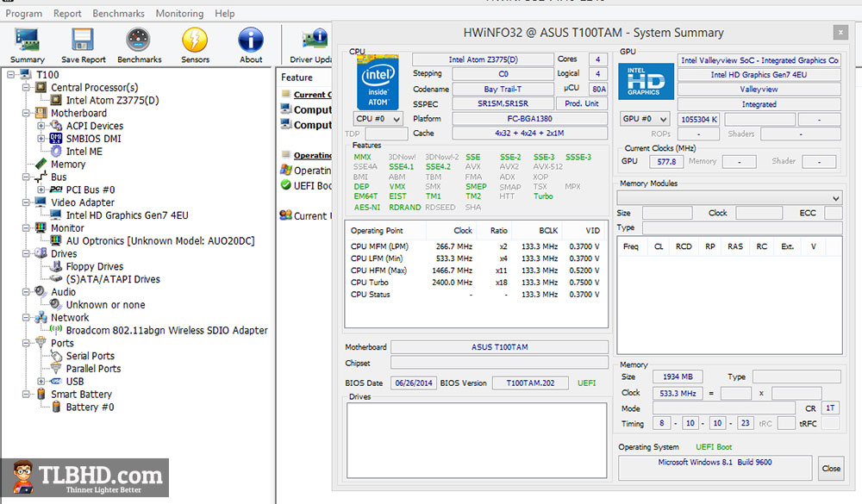Screen dimensions: 862x504
Task: Select the (S)ATA/ATAPI Drives icon
Action: coord(56,279)
